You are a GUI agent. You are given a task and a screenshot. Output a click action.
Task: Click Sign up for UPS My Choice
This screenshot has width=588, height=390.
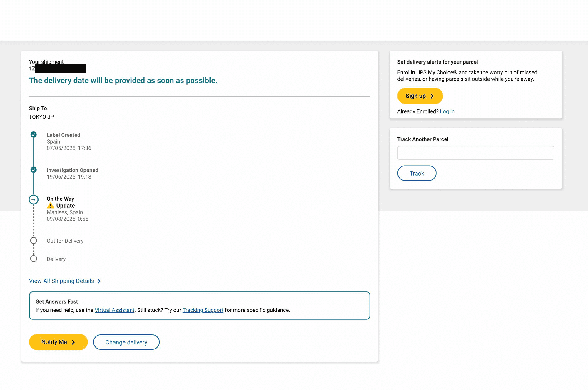pyautogui.click(x=420, y=96)
